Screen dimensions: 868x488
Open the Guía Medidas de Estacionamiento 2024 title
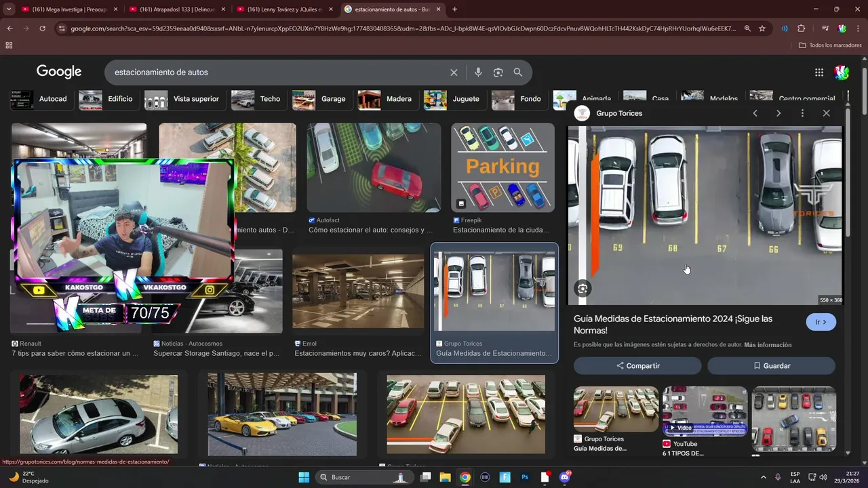click(673, 325)
